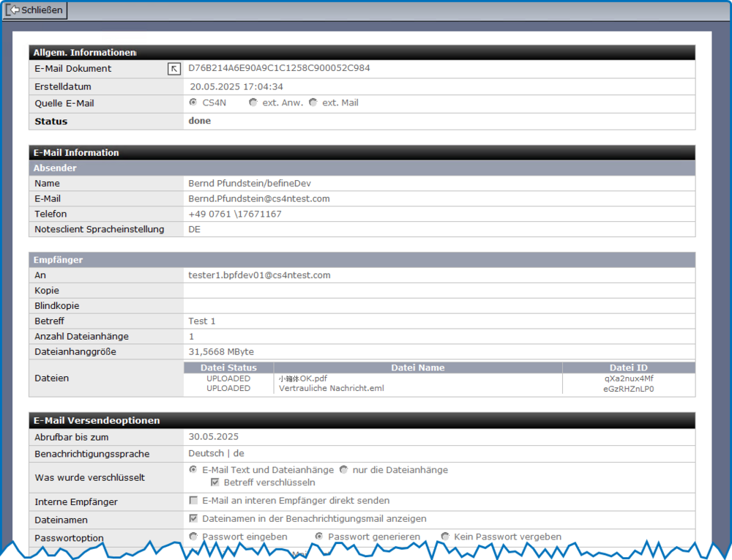The image size is (732, 560).
Task: Select the ext. Mail radio option
Action: click(313, 102)
